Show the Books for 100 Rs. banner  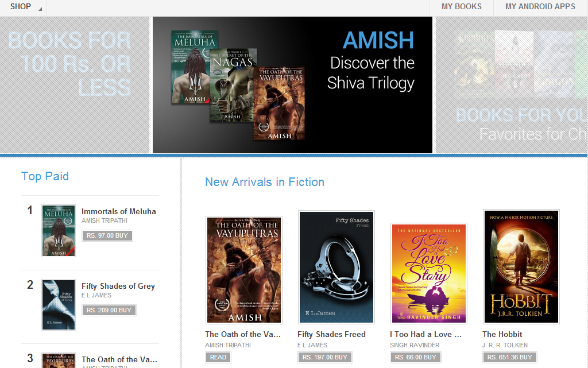coord(75,85)
